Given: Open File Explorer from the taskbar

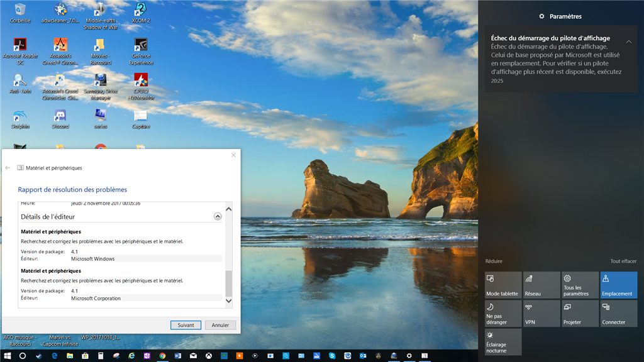Looking at the screenshot, I should pyautogui.click(x=70, y=356).
